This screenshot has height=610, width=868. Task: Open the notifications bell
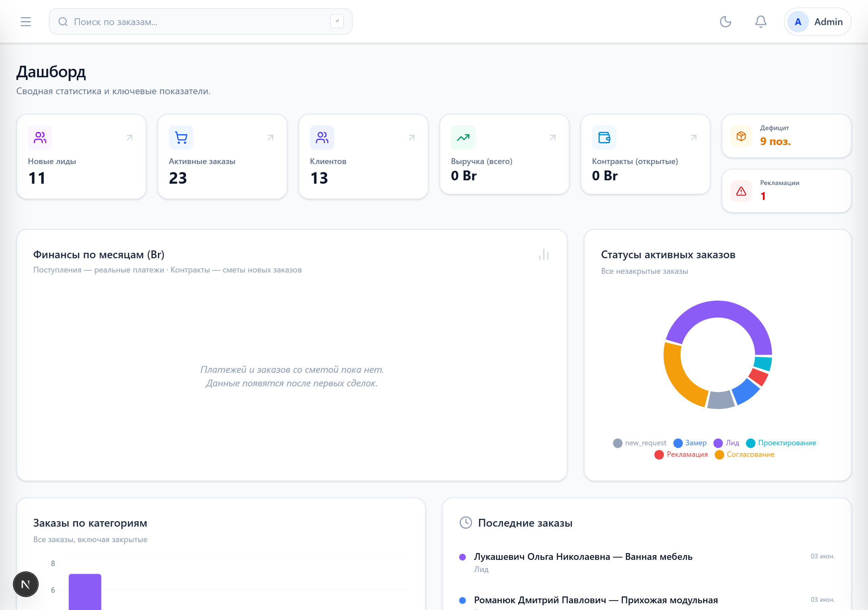(x=760, y=22)
